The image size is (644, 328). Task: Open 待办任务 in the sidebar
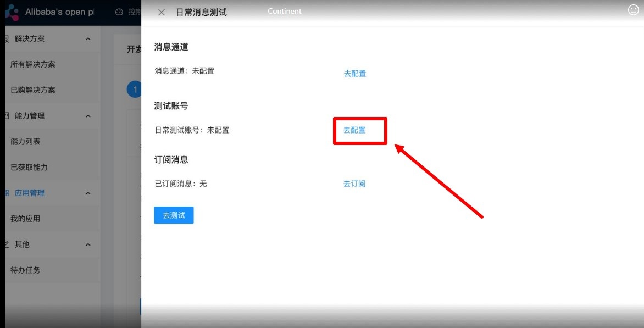click(25, 270)
